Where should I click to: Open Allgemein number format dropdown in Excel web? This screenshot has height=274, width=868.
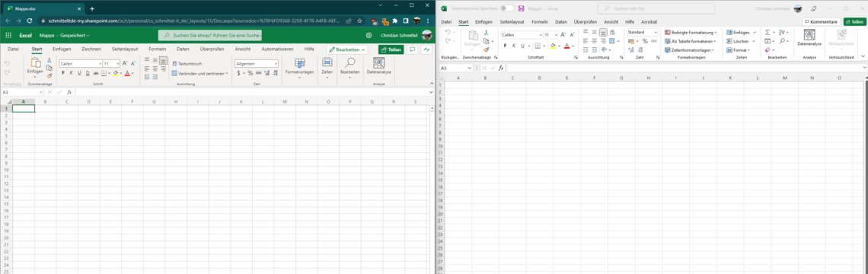point(257,64)
